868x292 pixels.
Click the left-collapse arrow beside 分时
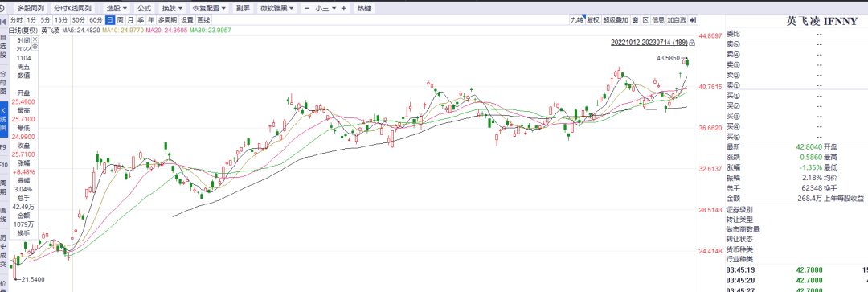tap(4, 20)
